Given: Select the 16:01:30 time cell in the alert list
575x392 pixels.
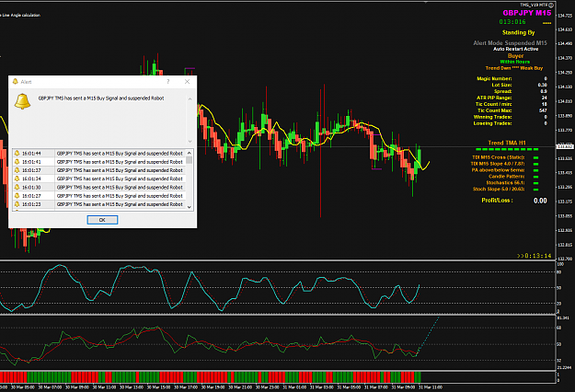Looking at the screenshot, I should point(31,187).
